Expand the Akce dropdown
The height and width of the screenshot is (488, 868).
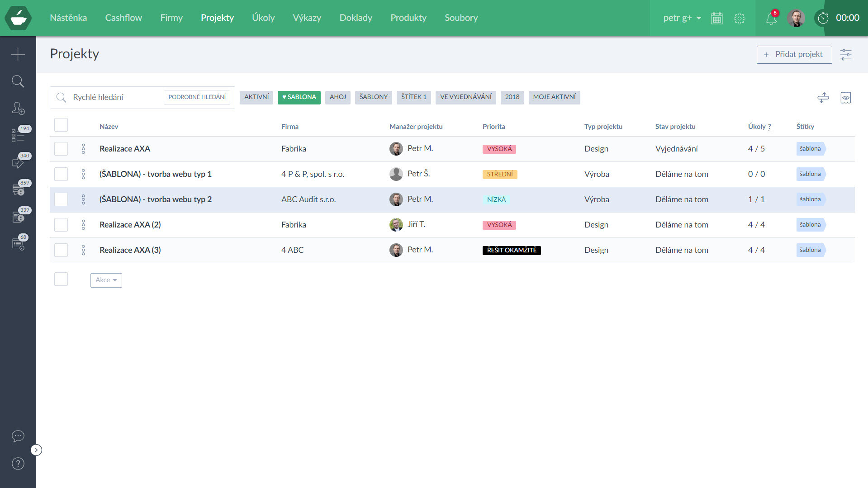tap(106, 280)
